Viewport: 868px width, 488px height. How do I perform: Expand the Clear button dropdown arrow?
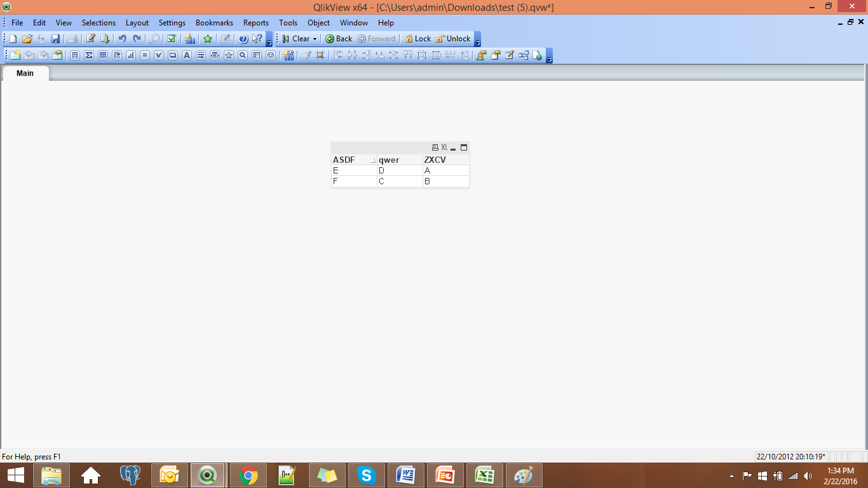click(315, 39)
